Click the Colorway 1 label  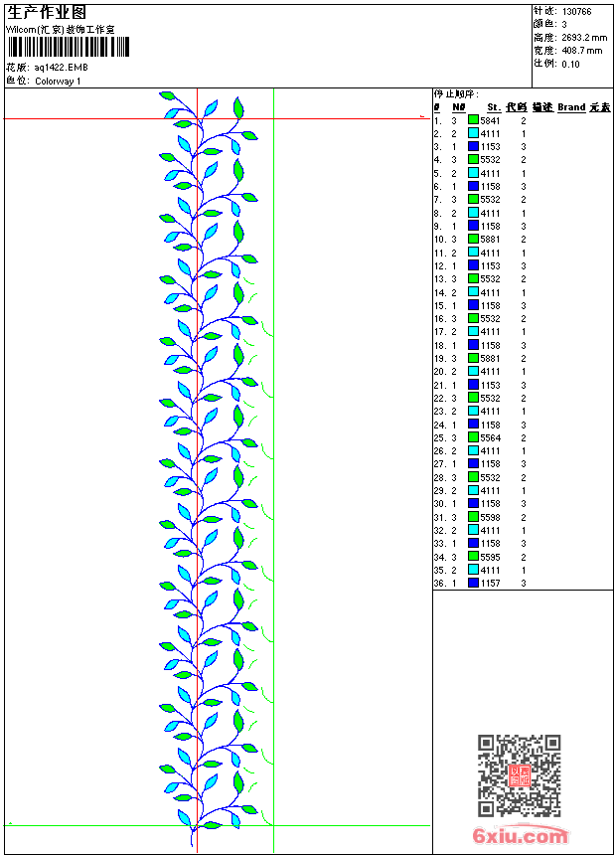coord(58,82)
